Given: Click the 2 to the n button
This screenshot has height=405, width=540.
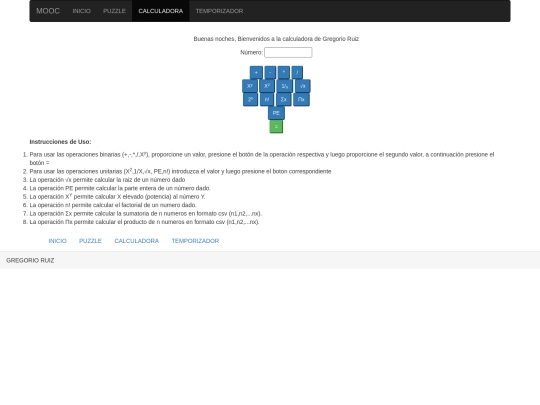Looking at the screenshot, I should (x=250, y=100).
